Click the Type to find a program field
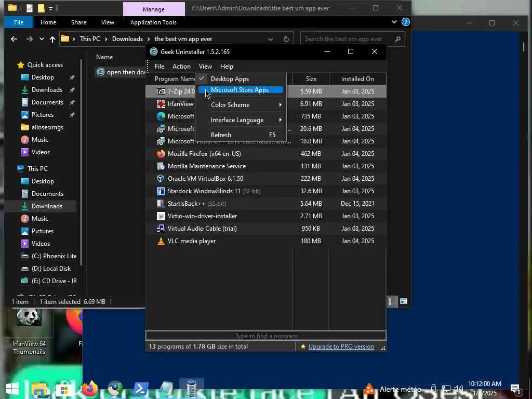 pos(266,336)
